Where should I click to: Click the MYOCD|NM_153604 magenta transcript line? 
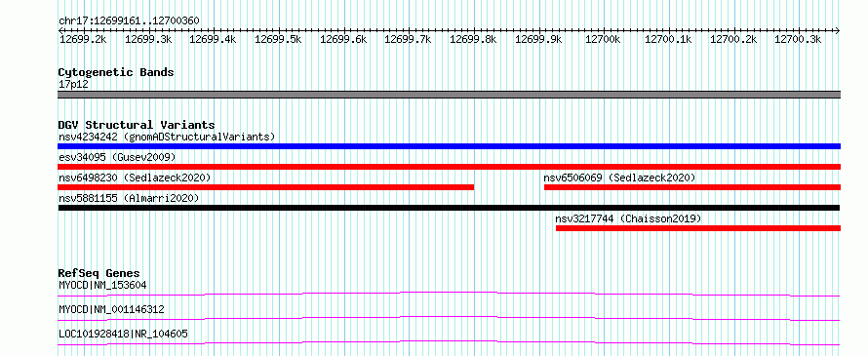point(449,294)
